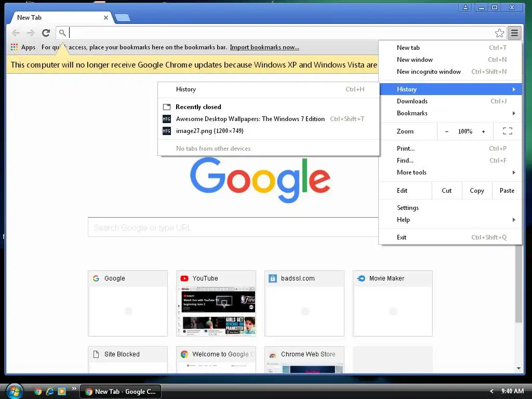Open the Chrome profile person icon
The height and width of the screenshot is (399, 532).
pos(465,7)
